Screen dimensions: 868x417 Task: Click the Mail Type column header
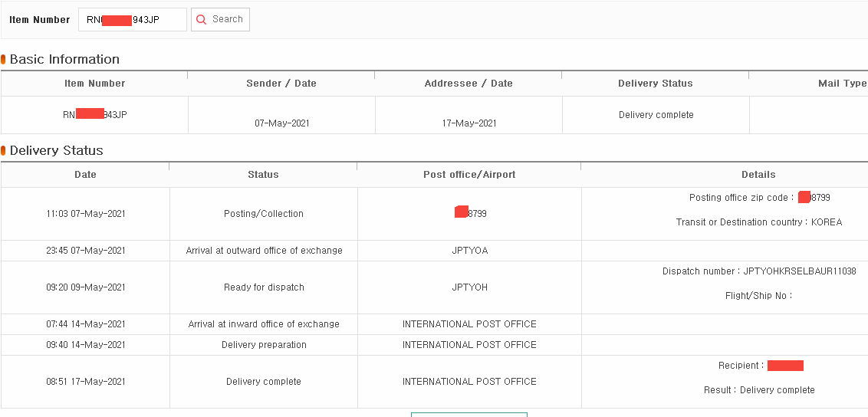pyautogui.click(x=842, y=84)
